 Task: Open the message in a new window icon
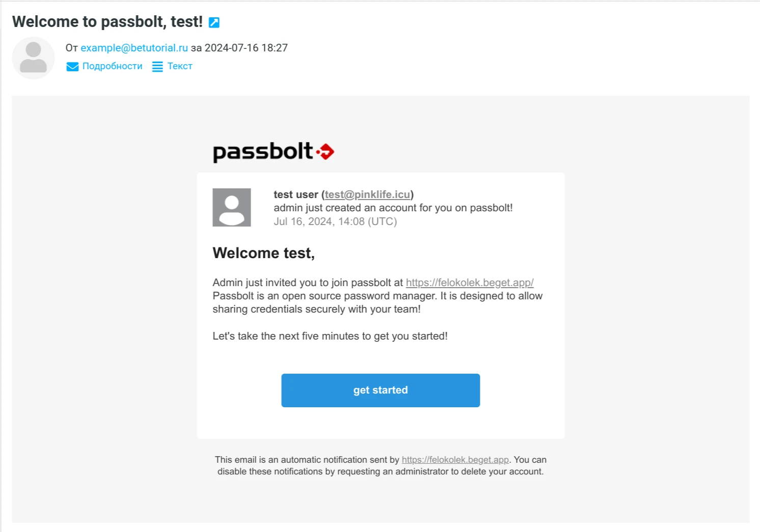(214, 22)
